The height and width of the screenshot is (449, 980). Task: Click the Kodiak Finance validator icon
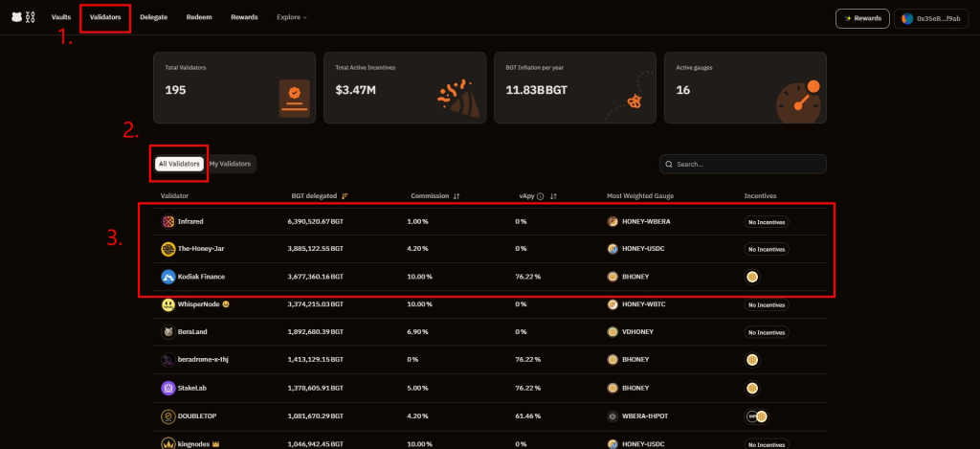coord(168,277)
